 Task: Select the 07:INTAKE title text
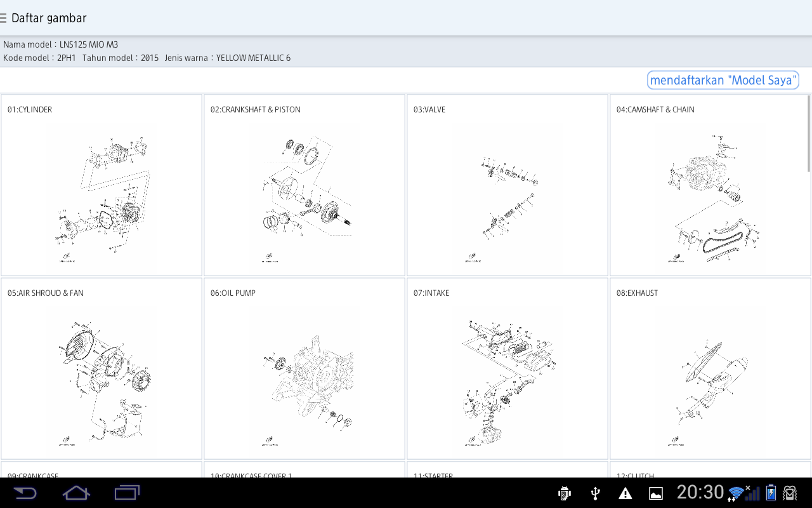tap(431, 293)
